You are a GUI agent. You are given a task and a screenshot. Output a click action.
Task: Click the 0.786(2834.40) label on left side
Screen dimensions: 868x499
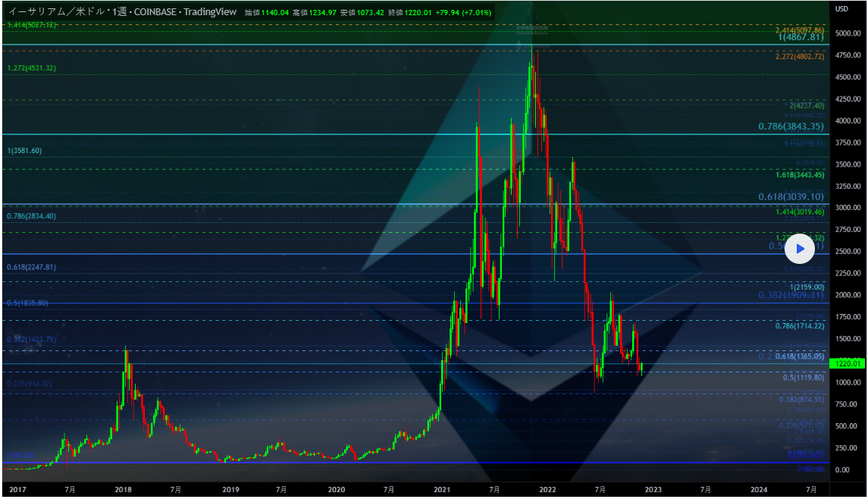pyautogui.click(x=31, y=216)
